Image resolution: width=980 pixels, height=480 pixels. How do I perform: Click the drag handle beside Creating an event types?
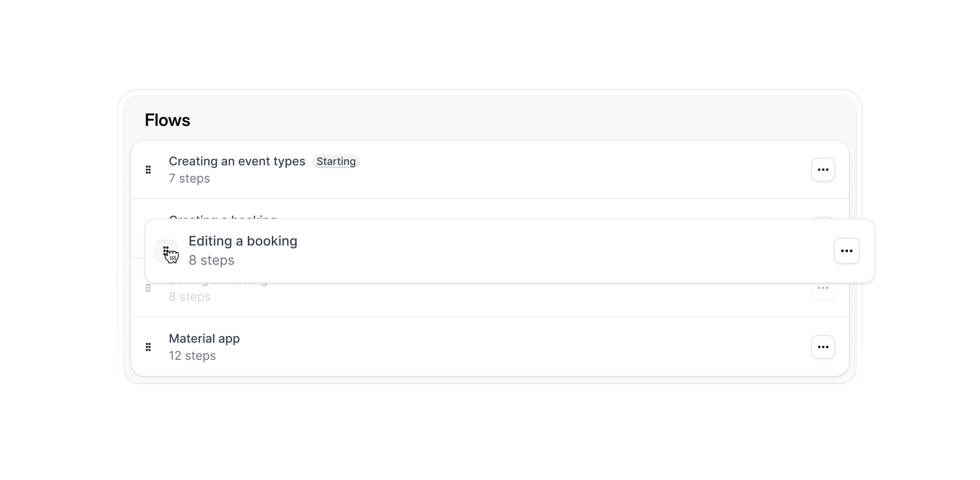click(x=148, y=170)
